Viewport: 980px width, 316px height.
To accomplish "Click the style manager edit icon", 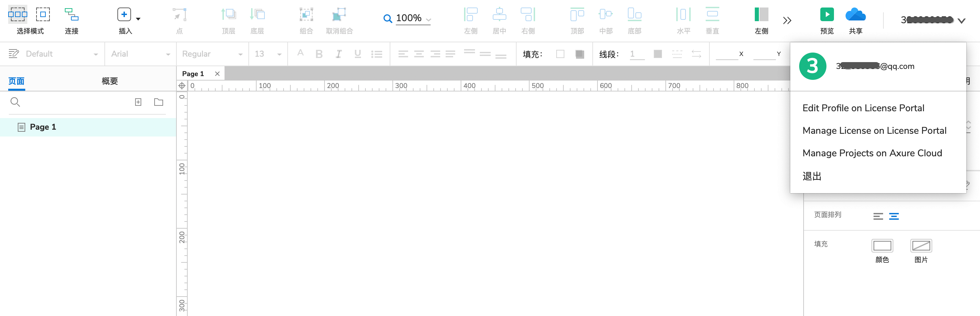I will (x=14, y=54).
